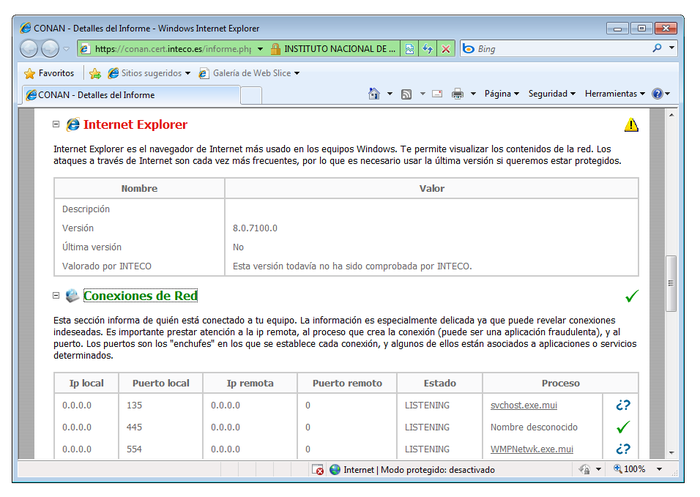Image resolution: width=700 pixels, height=497 pixels.
Task: Open the search provider dropdown arrow
Action: point(671,48)
